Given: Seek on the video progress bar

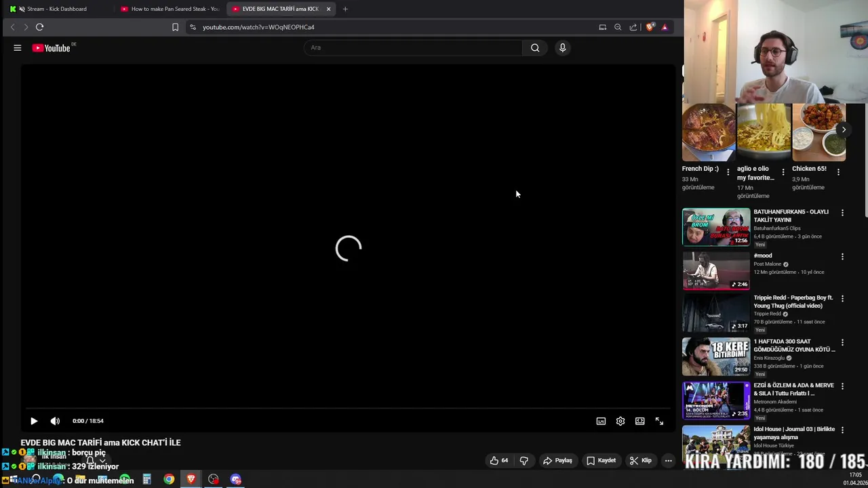Looking at the screenshot, I should coord(347,409).
